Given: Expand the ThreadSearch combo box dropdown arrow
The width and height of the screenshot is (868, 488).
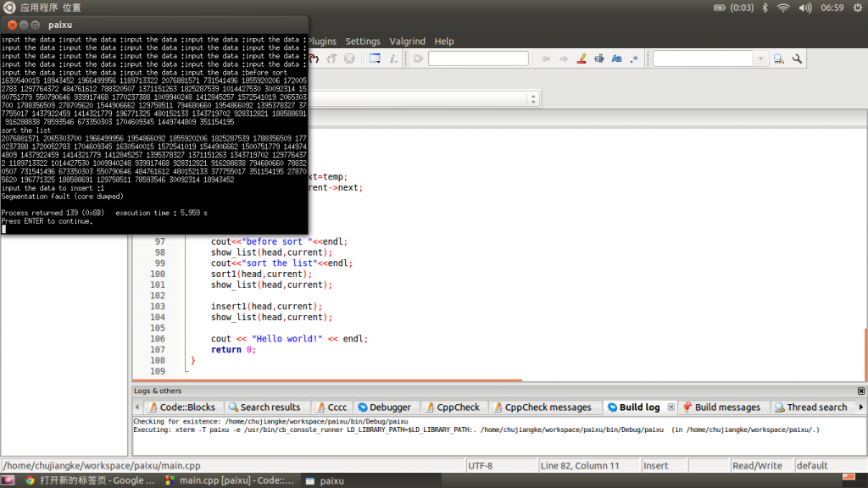Looking at the screenshot, I should tap(760, 58).
